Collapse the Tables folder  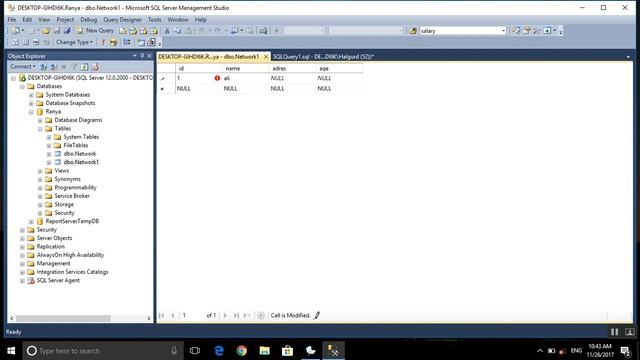coord(40,129)
